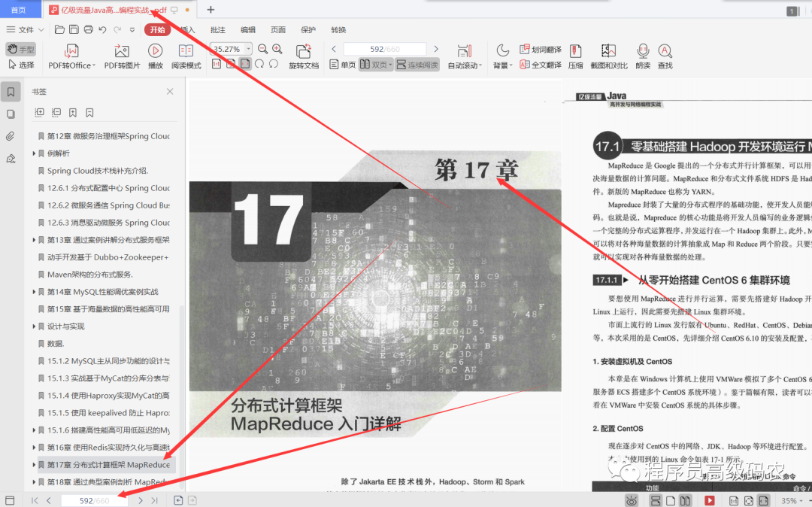Toggle the 手型 hand tool

tap(21, 49)
